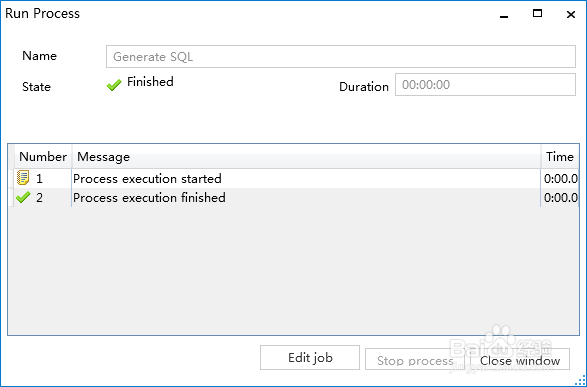Select the Process execution finished message
The image size is (587, 387).
[x=149, y=197]
